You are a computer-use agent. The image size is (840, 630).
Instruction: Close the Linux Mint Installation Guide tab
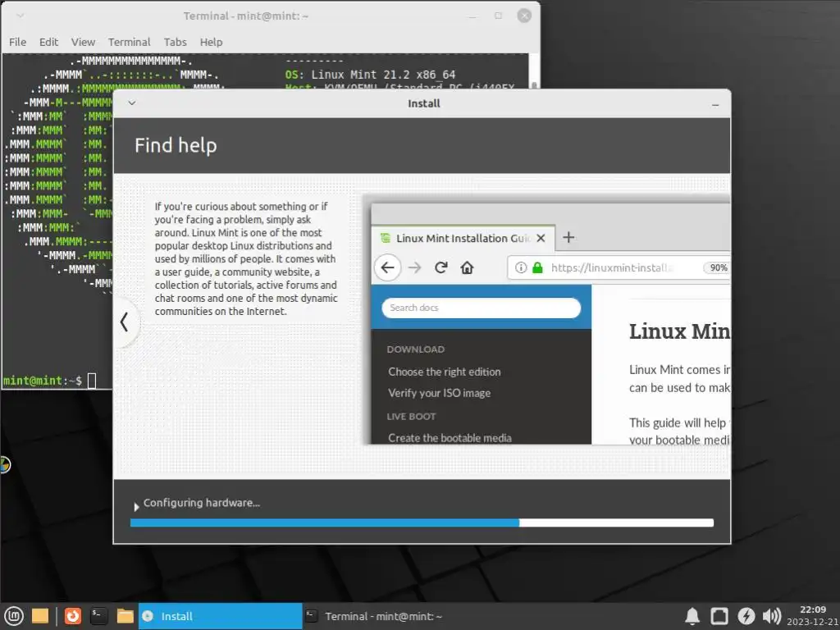(541, 238)
